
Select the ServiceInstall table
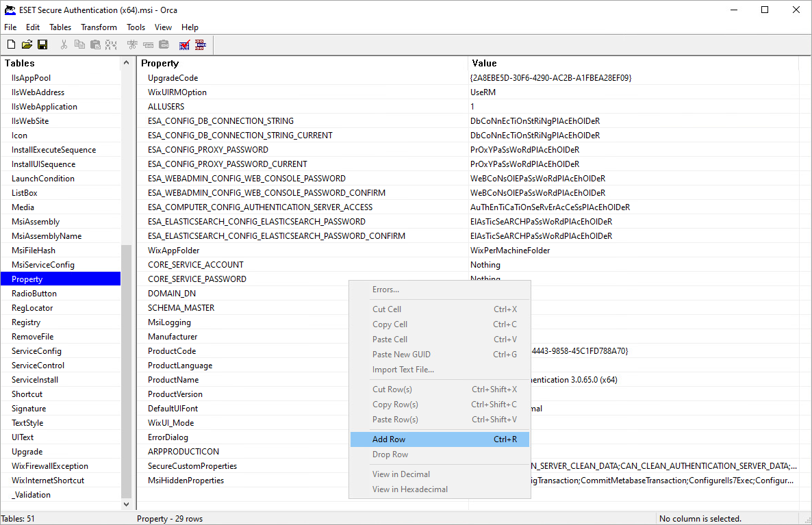(35, 380)
